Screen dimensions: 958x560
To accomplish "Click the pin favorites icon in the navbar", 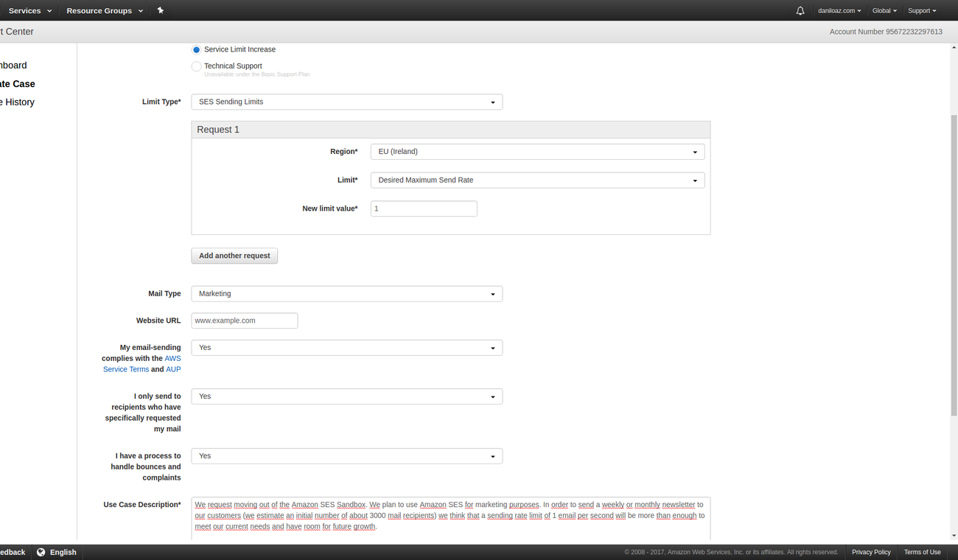I will pyautogui.click(x=160, y=10).
